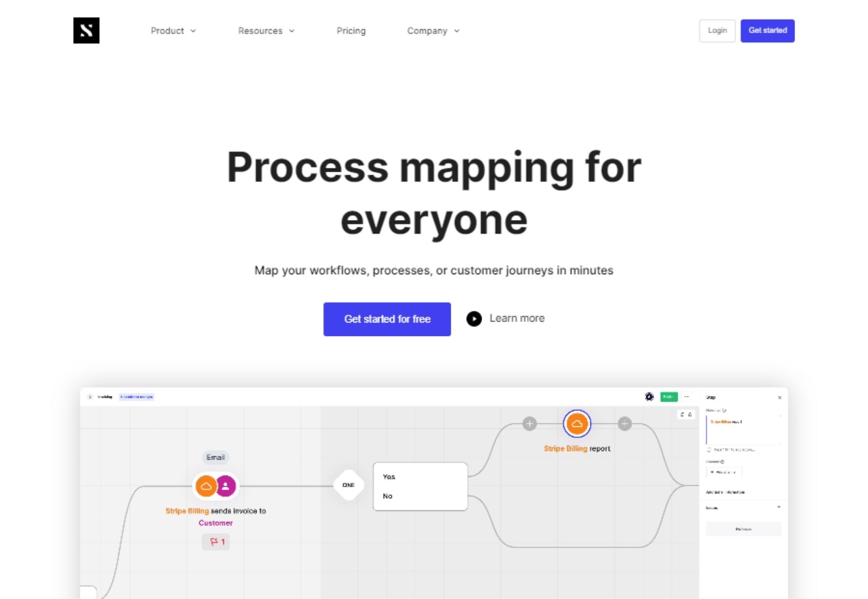Viewport: 868px width, 599px height.
Task: Click the ONE decision diamond
Action: pyautogui.click(x=348, y=485)
